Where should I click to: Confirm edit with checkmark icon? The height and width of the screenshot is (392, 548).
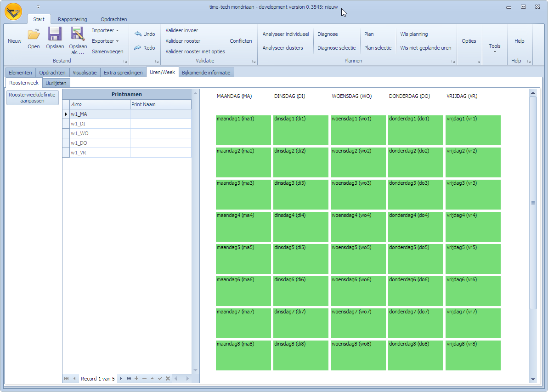(x=160, y=378)
